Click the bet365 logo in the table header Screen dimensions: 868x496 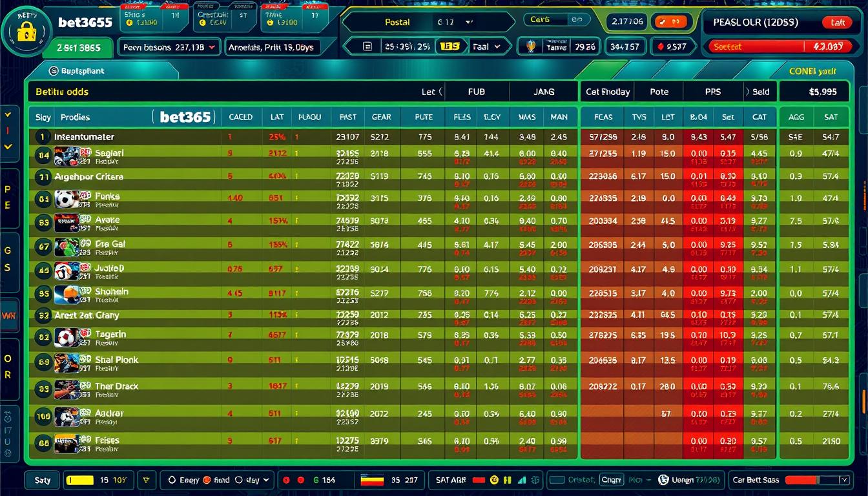pyautogui.click(x=185, y=117)
